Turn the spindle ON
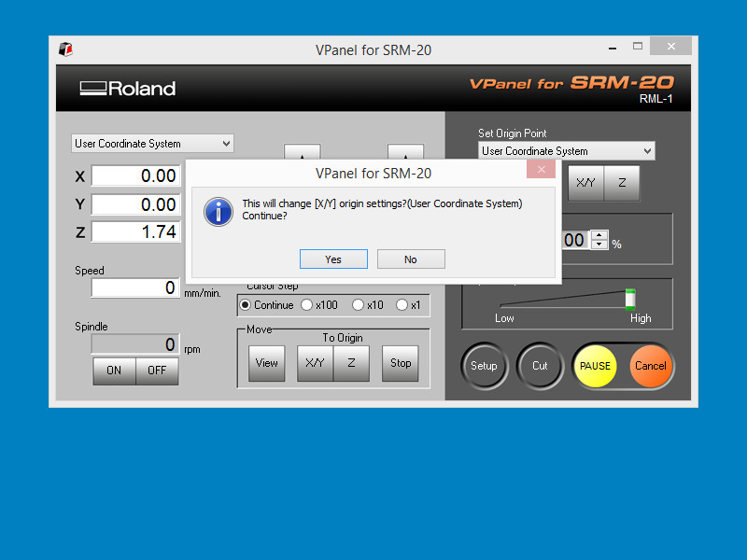The width and height of the screenshot is (747, 560). (114, 371)
